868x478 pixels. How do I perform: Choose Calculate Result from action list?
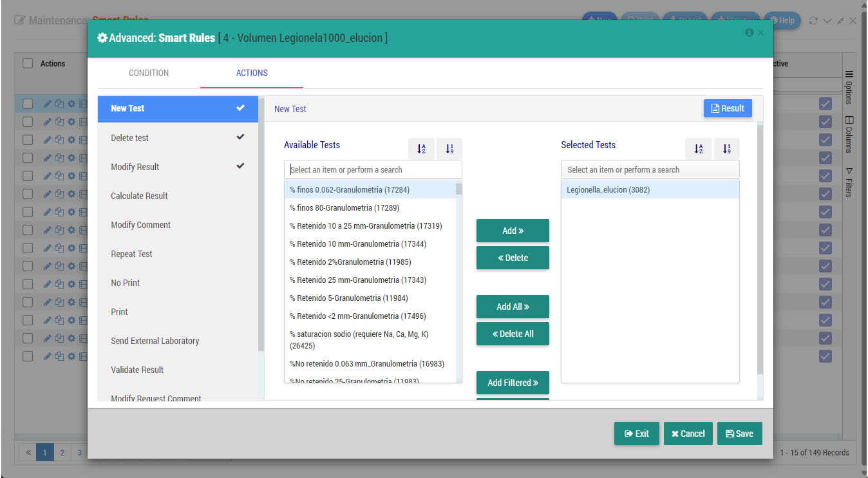point(178,196)
